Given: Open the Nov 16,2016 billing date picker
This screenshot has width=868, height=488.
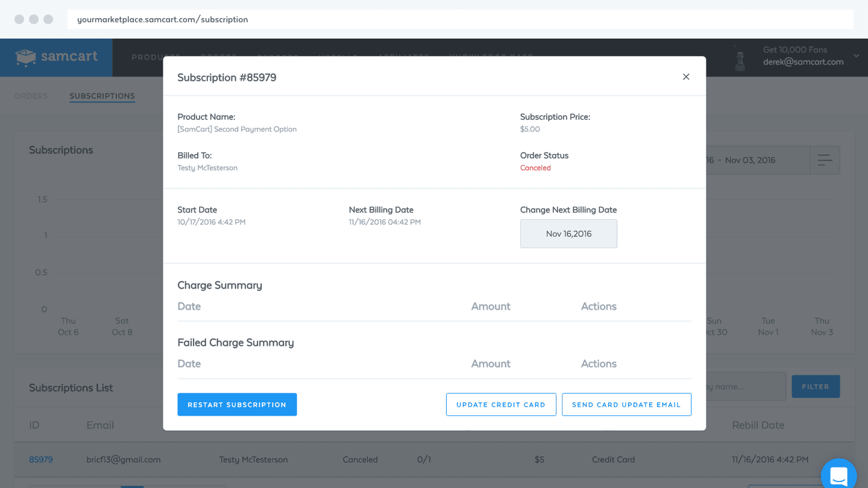Looking at the screenshot, I should 568,233.
